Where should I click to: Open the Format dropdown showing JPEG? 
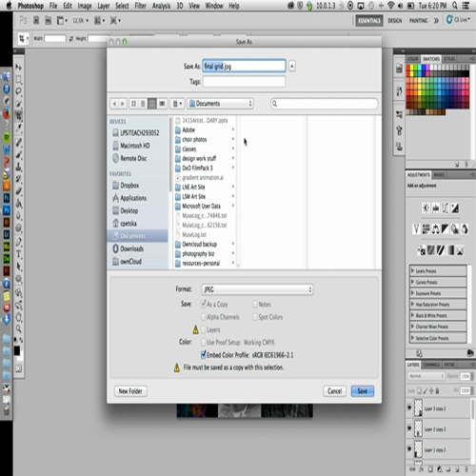click(x=257, y=289)
